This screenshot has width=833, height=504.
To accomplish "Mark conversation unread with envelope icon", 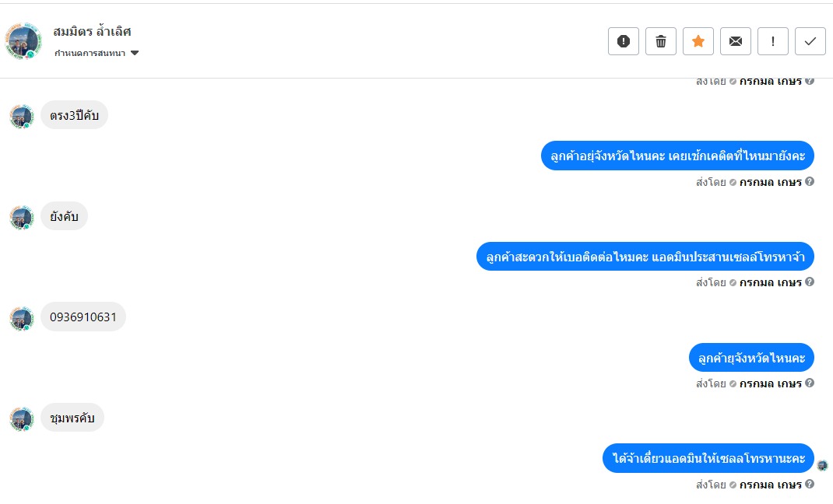I will 735,41.
